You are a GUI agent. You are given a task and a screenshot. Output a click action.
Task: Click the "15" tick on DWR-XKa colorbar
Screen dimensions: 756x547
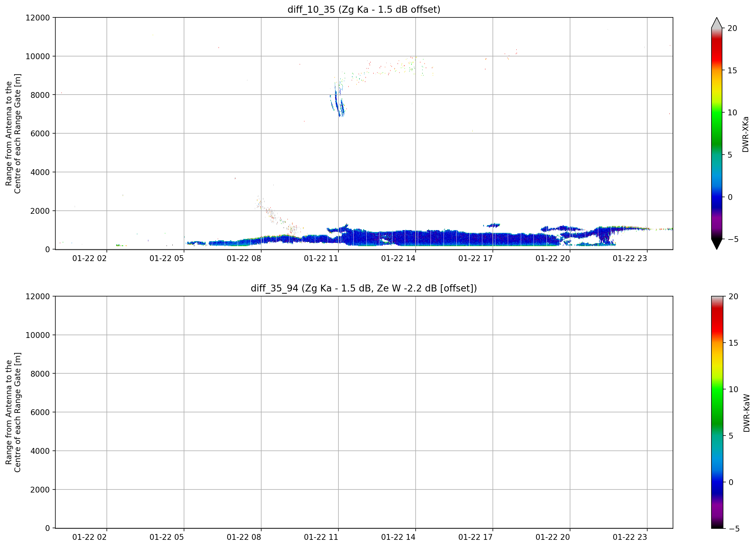[732, 71]
